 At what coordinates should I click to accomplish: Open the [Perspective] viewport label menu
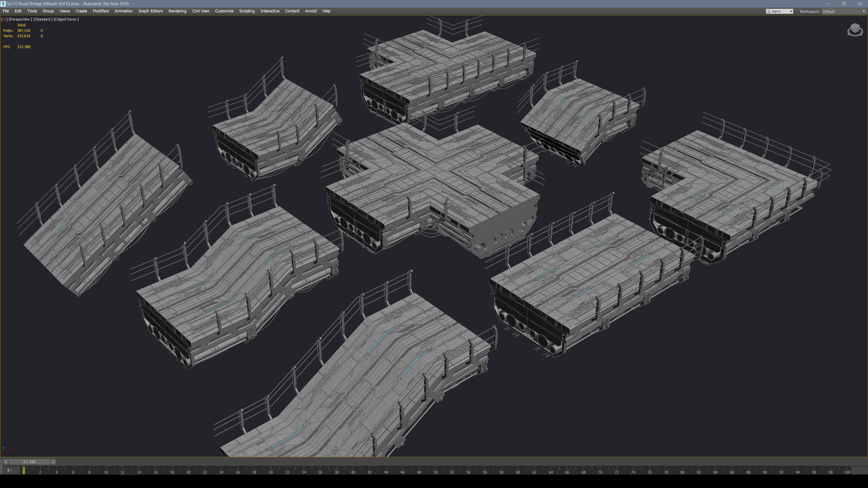[20, 19]
